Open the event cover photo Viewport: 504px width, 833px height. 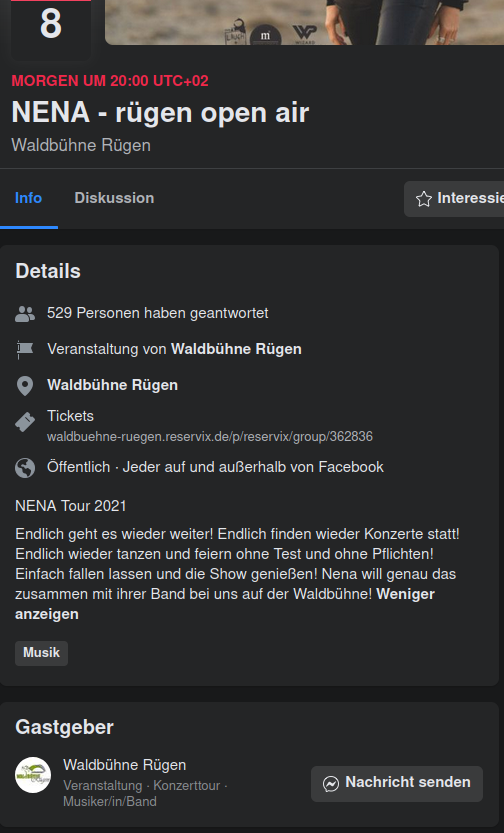[304, 22]
